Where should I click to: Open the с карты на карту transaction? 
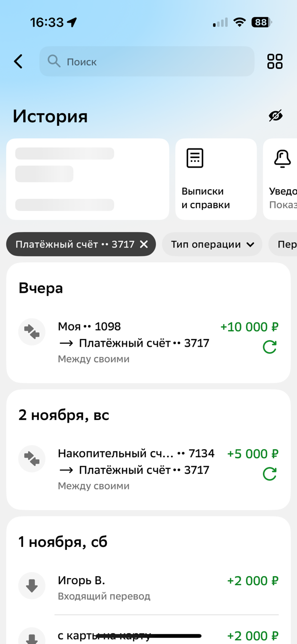click(x=148, y=635)
